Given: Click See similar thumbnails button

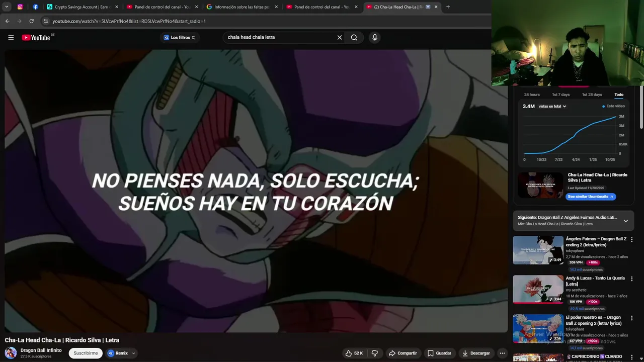Looking at the screenshot, I should click(x=591, y=197).
